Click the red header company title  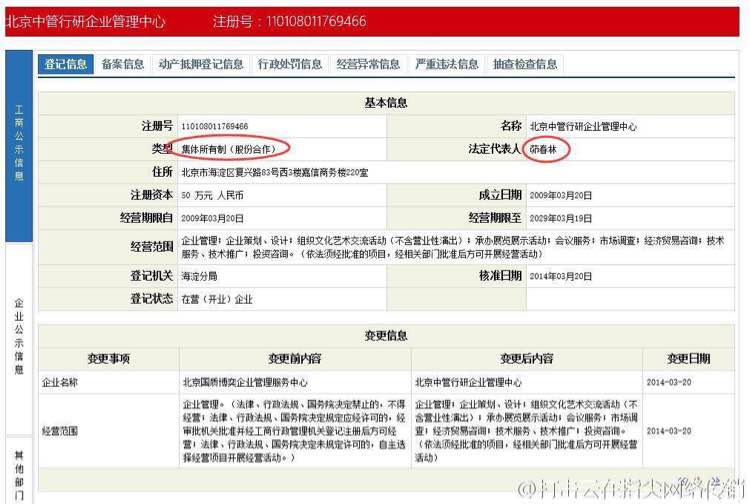[x=85, y=22]
